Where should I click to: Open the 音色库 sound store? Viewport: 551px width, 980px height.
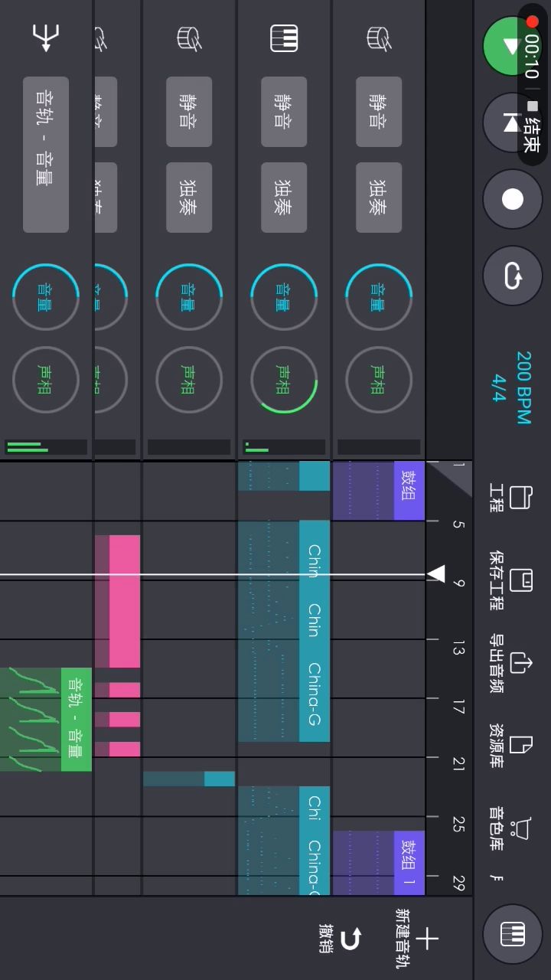point(510,828)
